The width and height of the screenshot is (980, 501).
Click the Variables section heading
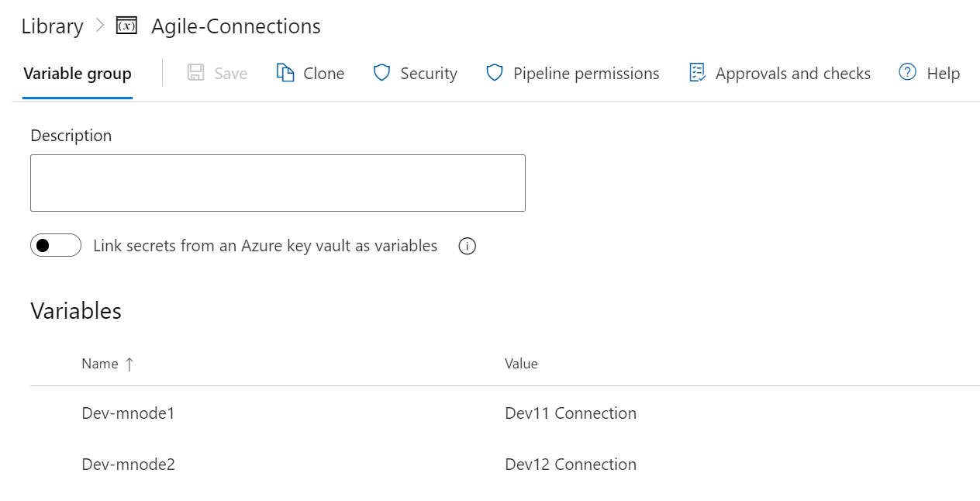coord(76,311)
